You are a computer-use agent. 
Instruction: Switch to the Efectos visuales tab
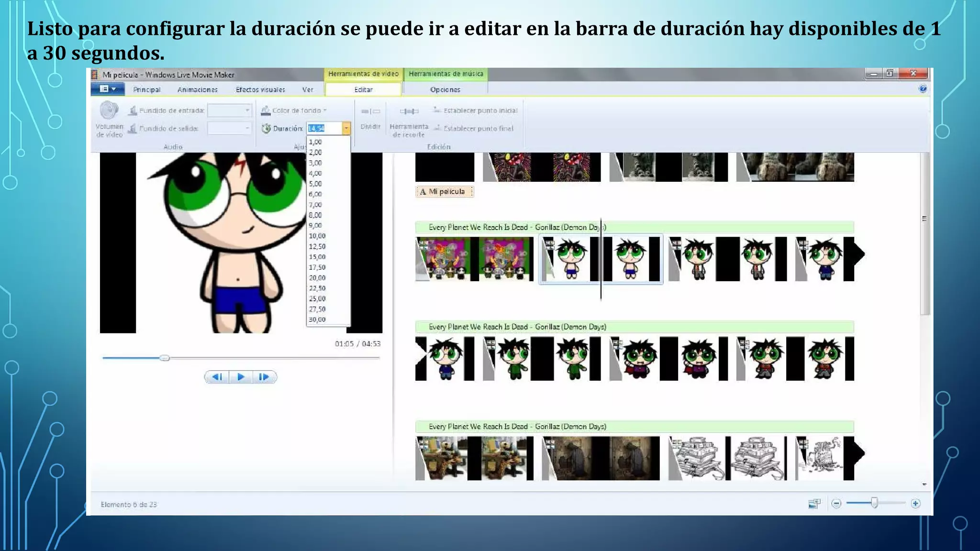[260, 89]
